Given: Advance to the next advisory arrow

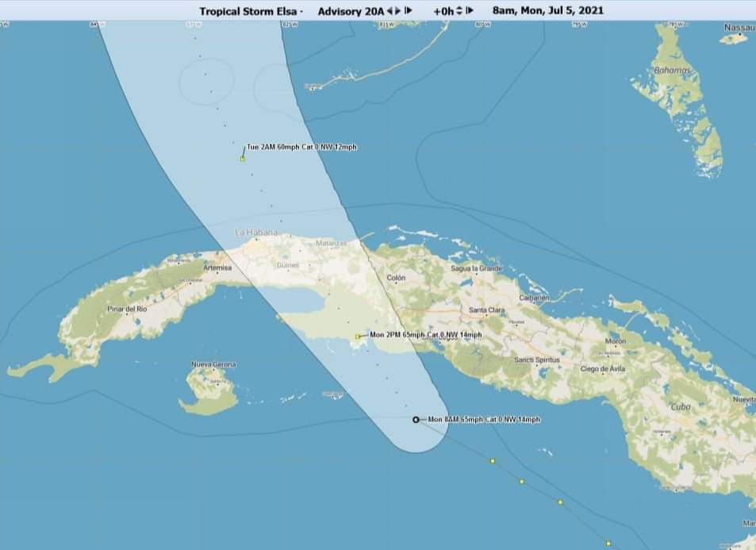Looking at the screenshot, I should (398, 10).
